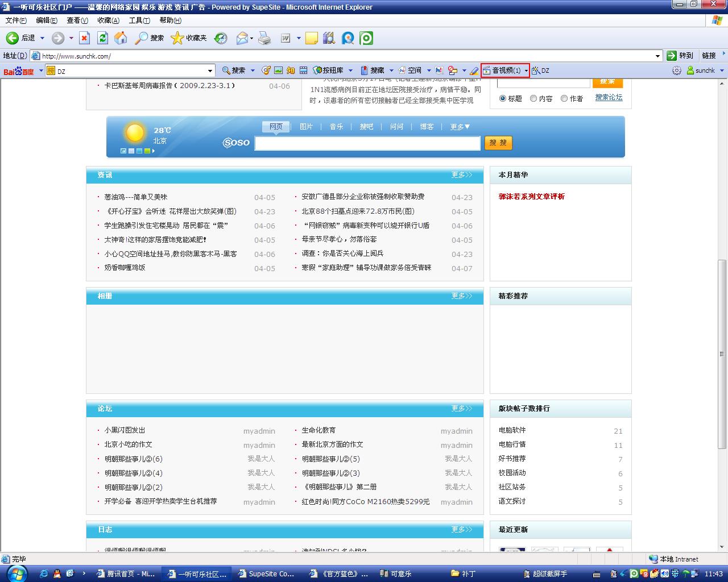
Task: Switch to the 音乐 tab in SOSO search
Action: 336,127
